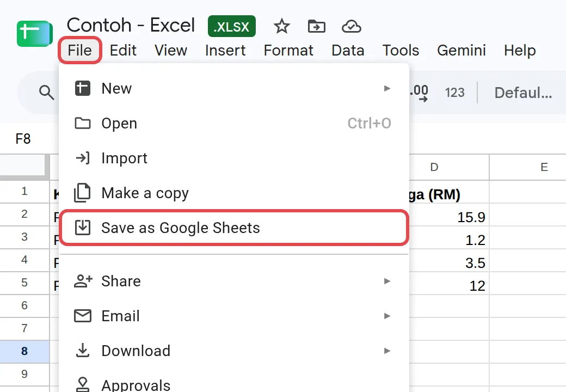Click the .XLSX file format badge

(x=232, y=26)
